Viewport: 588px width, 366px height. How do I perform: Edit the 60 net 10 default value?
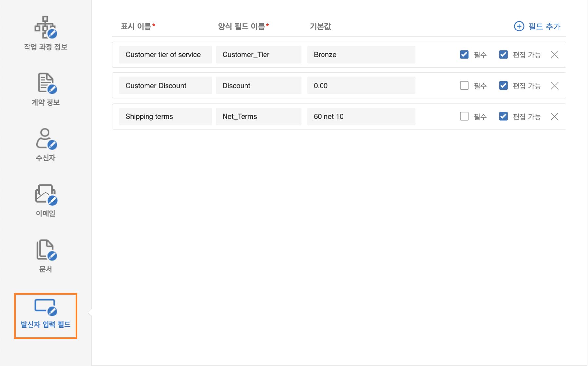coord(361,116)
